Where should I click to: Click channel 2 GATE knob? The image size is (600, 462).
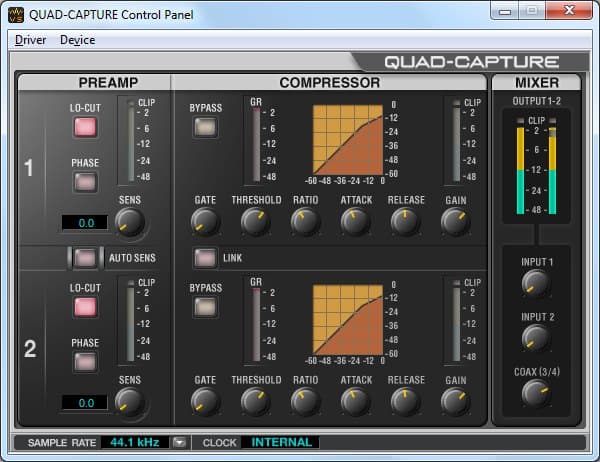[205, 402]
